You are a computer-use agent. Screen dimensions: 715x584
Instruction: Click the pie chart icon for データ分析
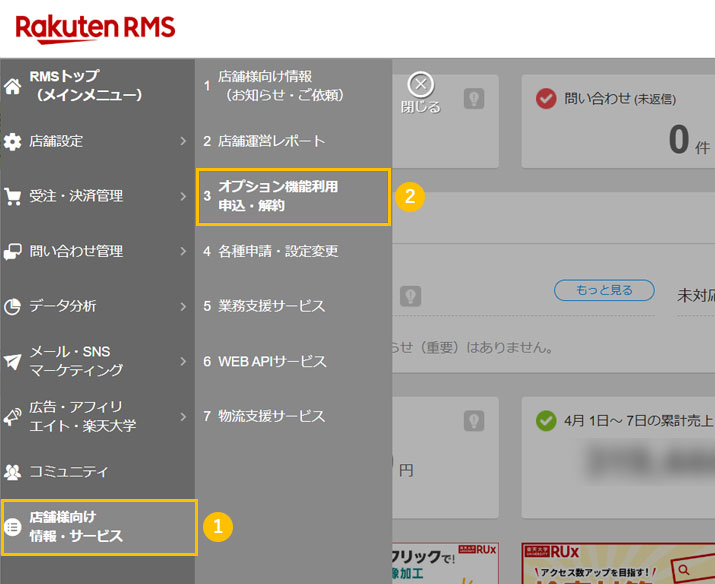(13, 306)
